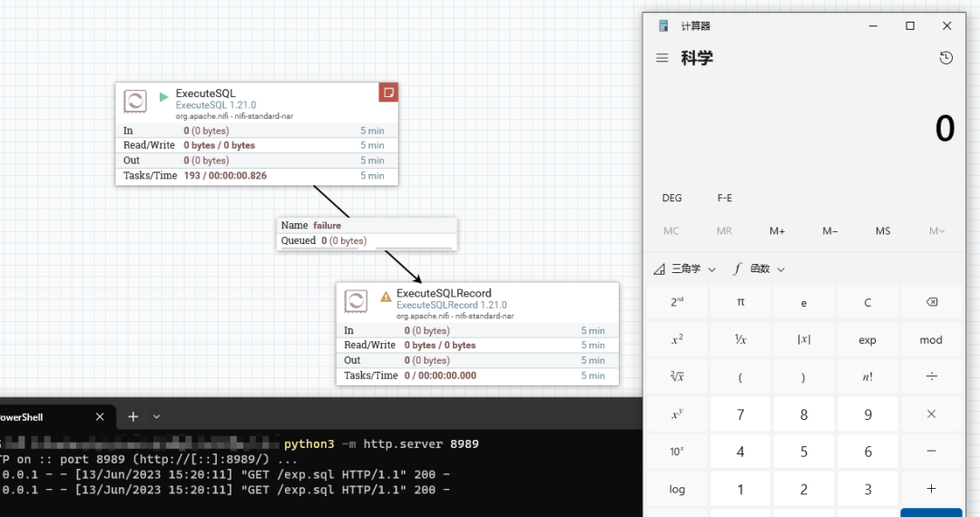Open the calculator history icon
The width and height of the screenshot is (980, 517).
946,58
